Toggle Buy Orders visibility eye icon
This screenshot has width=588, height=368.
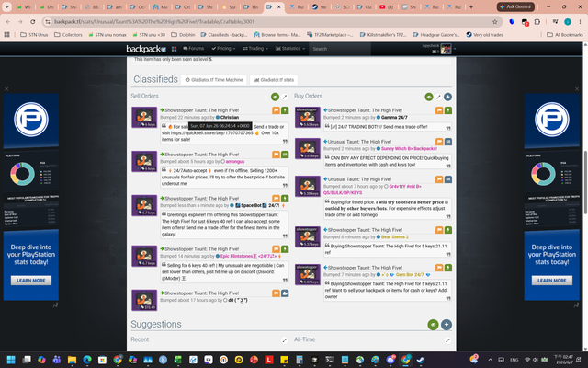[x=429, y=97]
